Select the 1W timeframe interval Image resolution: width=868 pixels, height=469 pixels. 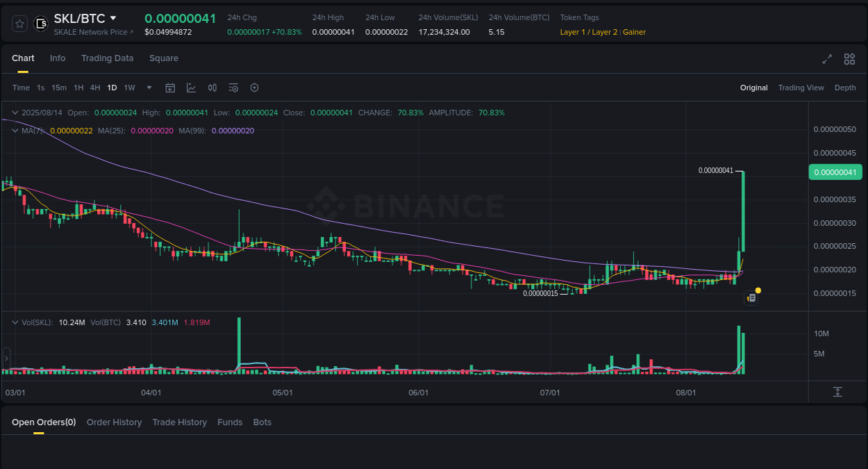point(129,88)
